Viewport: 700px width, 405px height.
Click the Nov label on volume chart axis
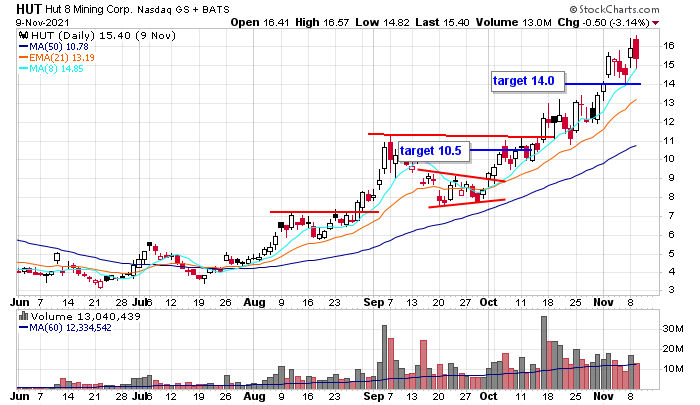coord(603,396)
